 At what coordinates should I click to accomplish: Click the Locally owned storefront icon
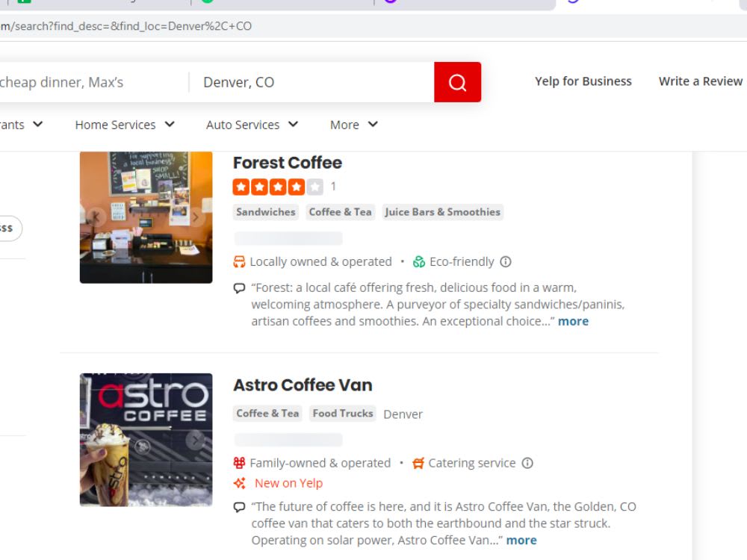[x=239, y=262]
